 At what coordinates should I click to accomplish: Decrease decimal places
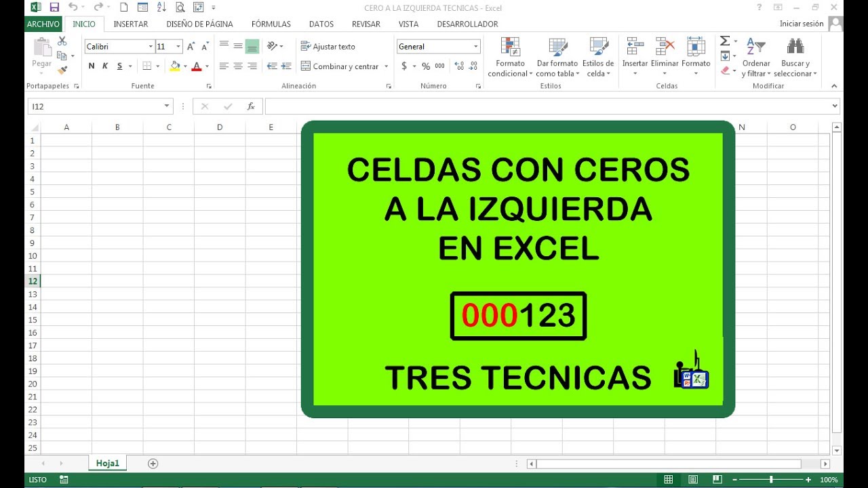pos(473,66)
